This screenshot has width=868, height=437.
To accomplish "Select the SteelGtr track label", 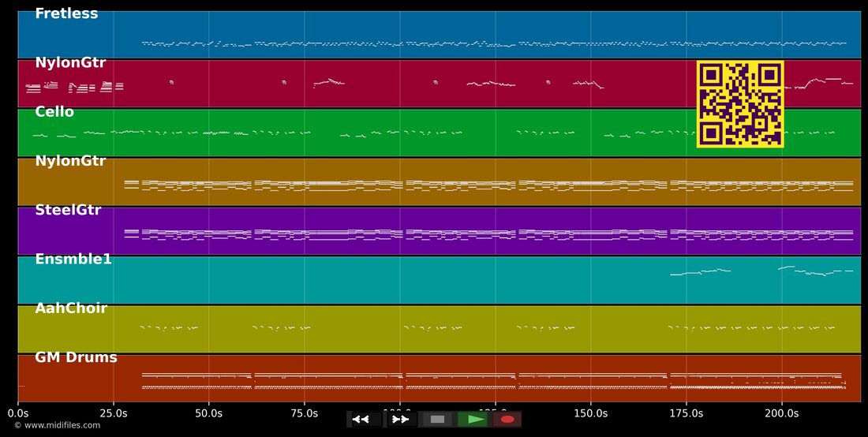I will tap(68, 210).
